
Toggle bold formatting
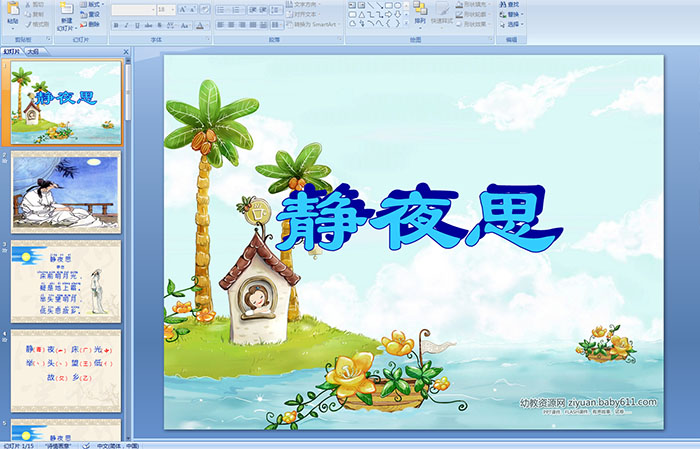click(116, 25)
